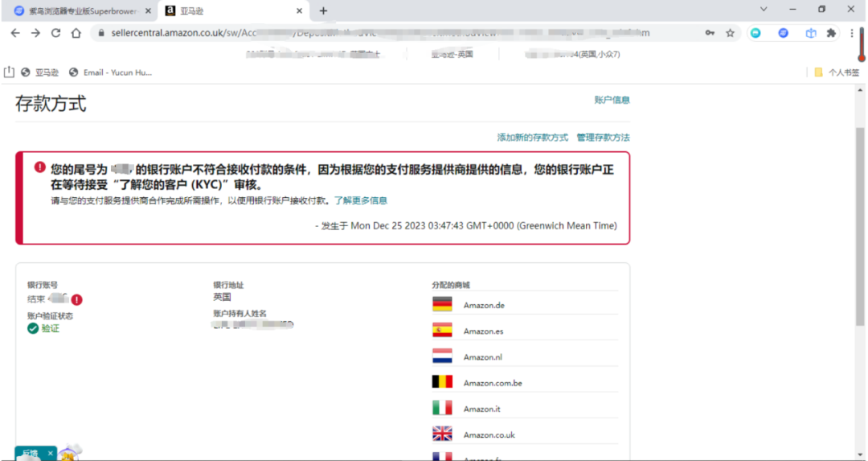The image size is (868, 461).
Task: Close the 亚马逊 tab
Action: [x=300, y=10]
